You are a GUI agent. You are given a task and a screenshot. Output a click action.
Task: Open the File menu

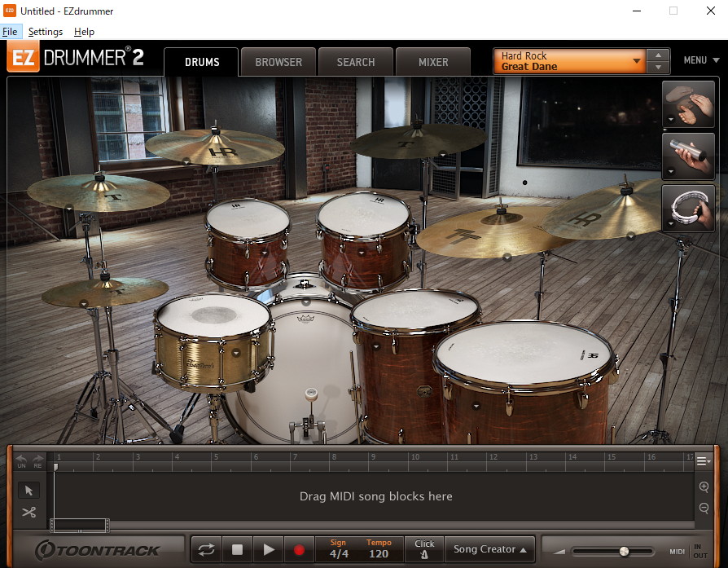coord(10,32)
